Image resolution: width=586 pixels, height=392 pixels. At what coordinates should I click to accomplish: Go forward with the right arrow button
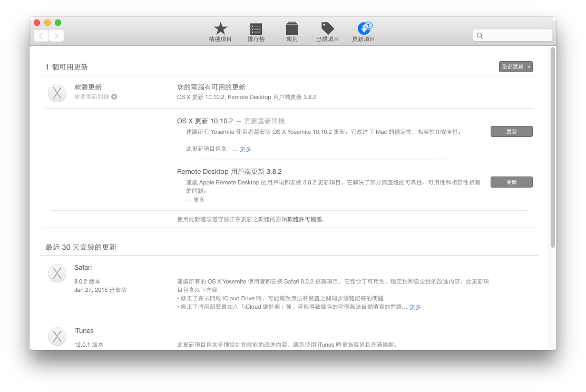(56, 36)
